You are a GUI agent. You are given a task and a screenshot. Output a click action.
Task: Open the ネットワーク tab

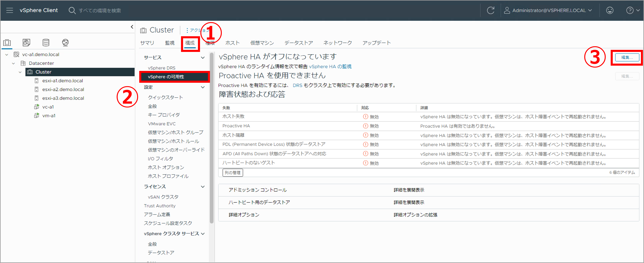point(337,43)
